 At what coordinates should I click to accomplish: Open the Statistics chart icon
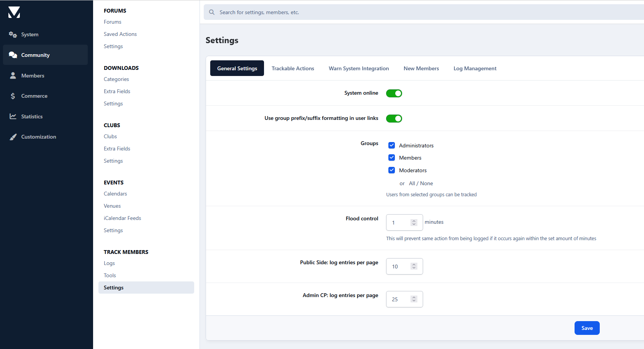pos(13,116)
